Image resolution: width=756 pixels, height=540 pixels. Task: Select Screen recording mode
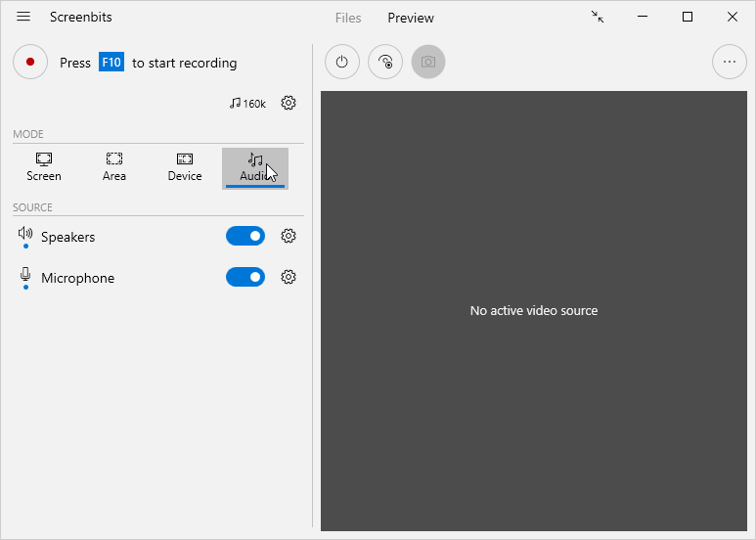44,168
